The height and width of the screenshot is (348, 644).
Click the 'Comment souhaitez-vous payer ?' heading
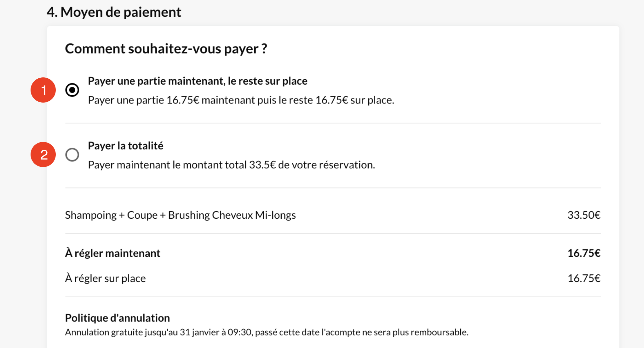tap(166, 49)
